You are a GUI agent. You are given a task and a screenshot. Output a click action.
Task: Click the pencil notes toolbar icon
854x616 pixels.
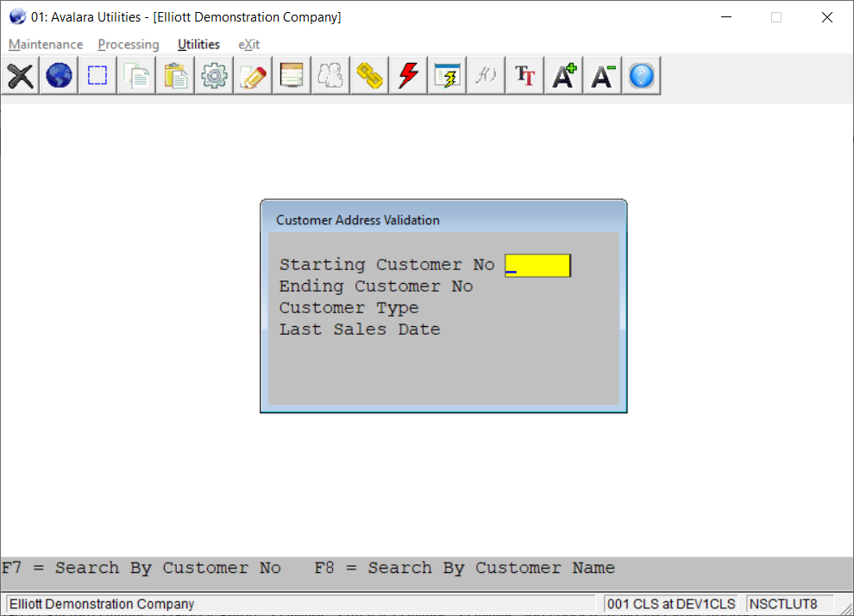pos(253,76)
